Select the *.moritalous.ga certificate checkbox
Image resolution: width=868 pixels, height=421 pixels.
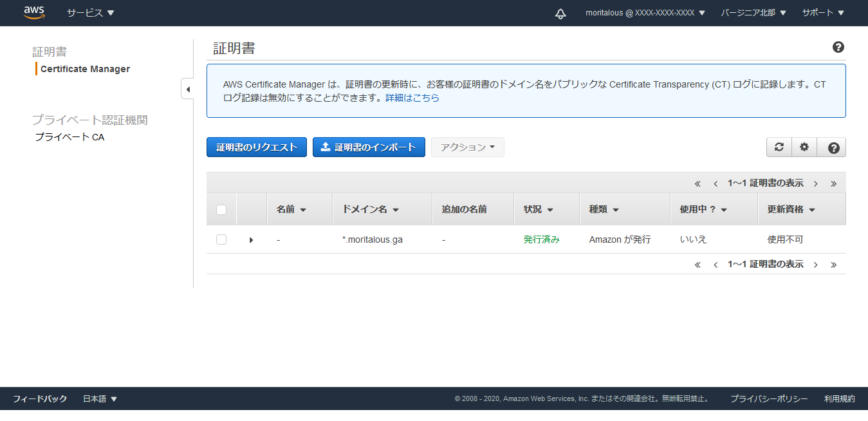point(221,239)
